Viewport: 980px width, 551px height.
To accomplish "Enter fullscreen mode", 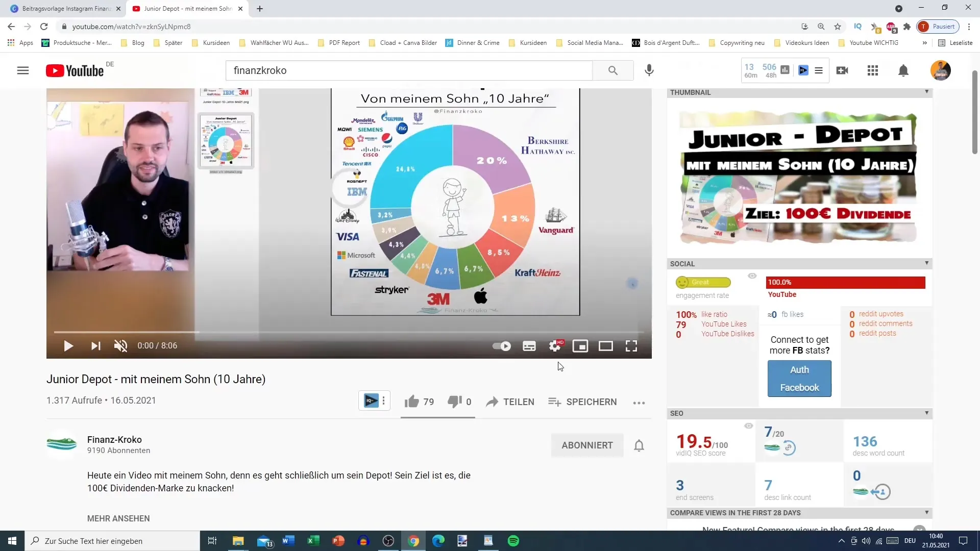I will pyautogui.click(x=631, y=346).
